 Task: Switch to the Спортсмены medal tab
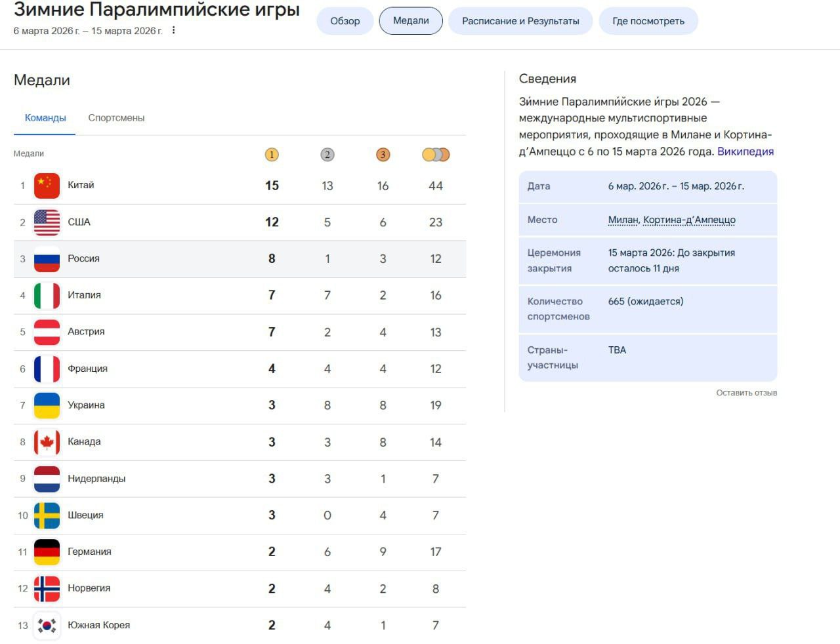tap(116, 118)
